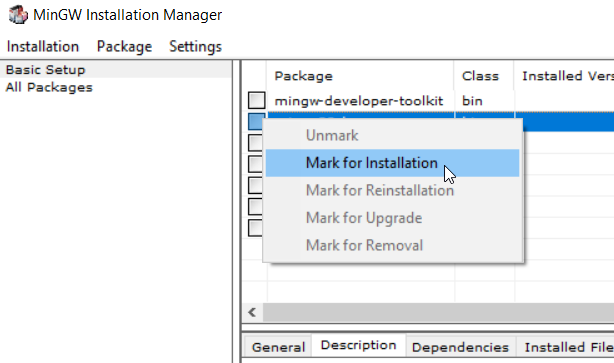Click Mark for Removal entry
This screenshot has width=614, height=363.
[x=392, y=245]
